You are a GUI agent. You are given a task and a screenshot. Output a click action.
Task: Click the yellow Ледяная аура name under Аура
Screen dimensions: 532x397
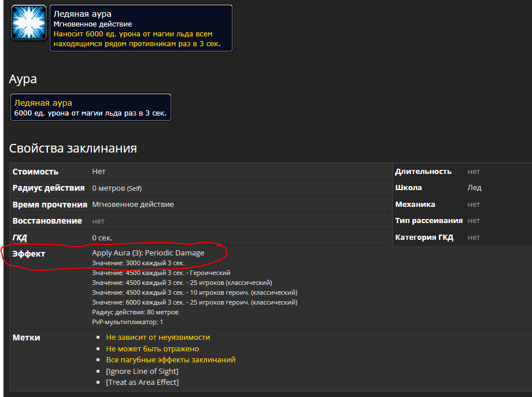(x=43, y=103)
